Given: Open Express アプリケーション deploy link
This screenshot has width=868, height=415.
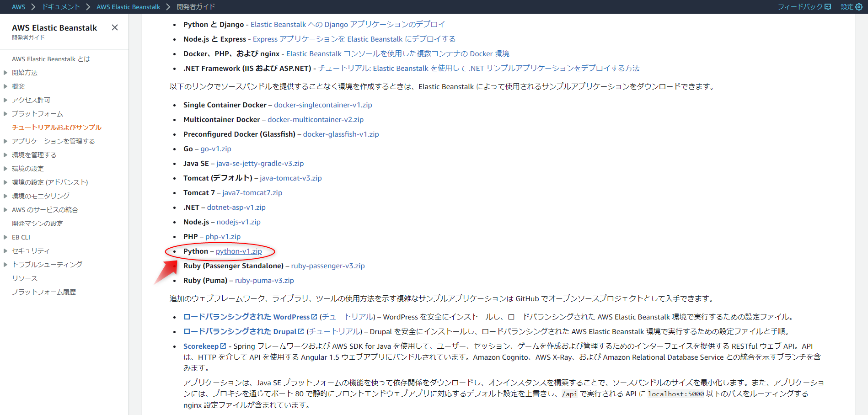Looking at the screenshot, I should tap(354, 39).
